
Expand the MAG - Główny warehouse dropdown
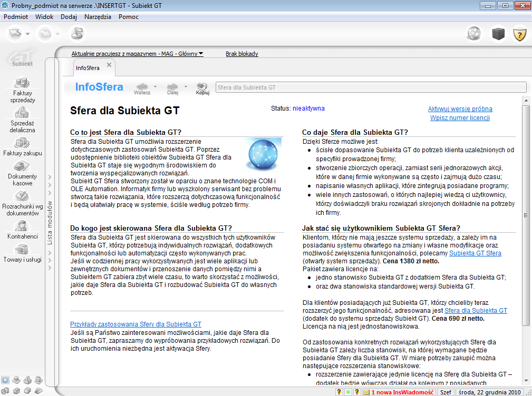[x=201, y=54]
